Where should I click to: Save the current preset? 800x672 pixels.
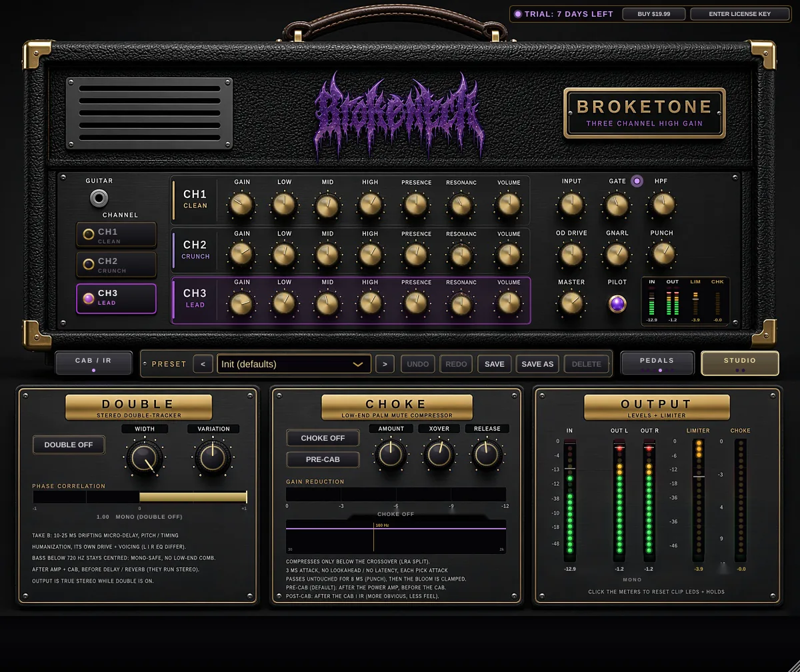click(x=495, y=364)
